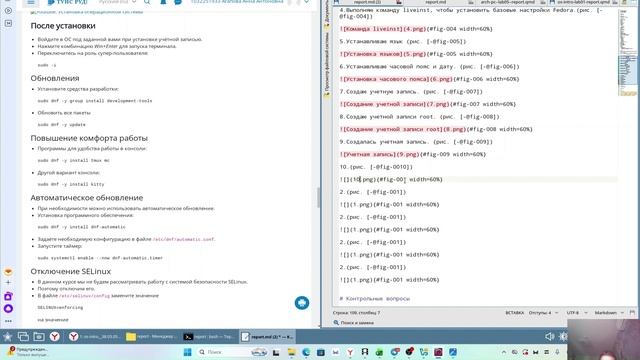Switch to the report.md editor tab
This screenshot has width=640, height=360.
coord(435,2)
